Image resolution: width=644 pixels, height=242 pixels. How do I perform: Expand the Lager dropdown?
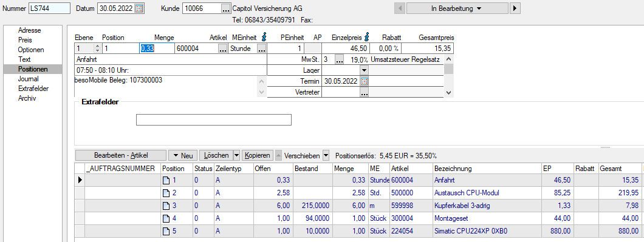click(x=365, y=70)
